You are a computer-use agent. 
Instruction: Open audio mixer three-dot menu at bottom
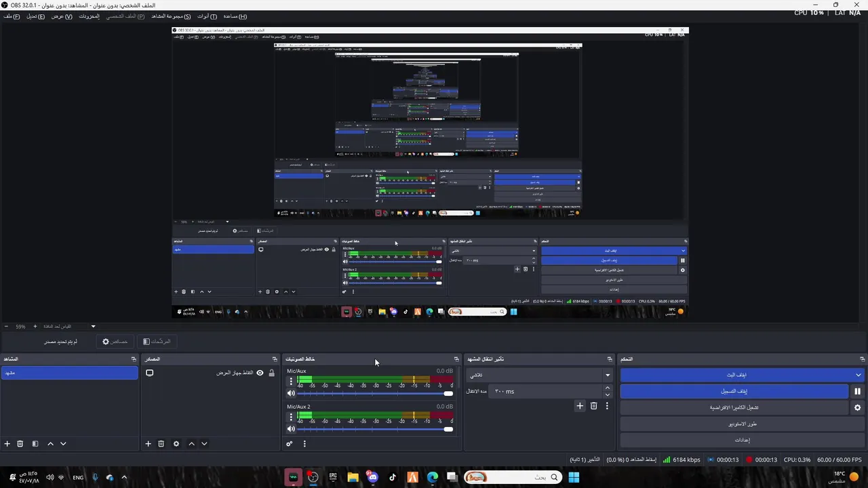point(304,444)
